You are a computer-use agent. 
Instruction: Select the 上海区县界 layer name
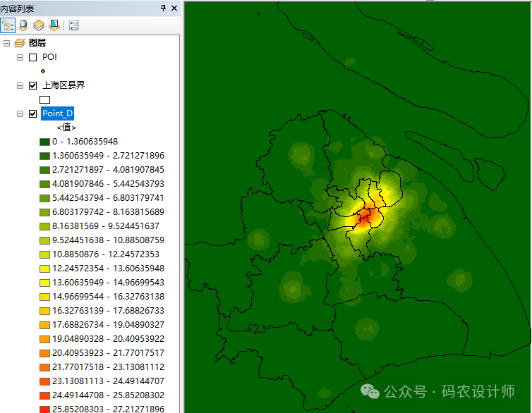pyautogui.click(x=64, y=85)
